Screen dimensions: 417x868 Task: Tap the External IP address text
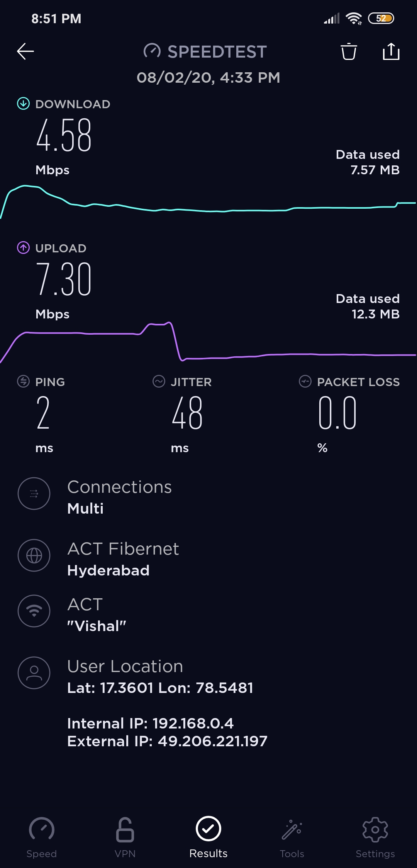[x=167, y=741]
